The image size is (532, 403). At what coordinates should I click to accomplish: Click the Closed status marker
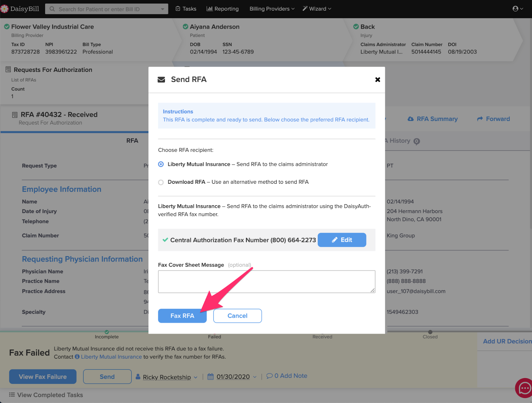pos(430,332)
